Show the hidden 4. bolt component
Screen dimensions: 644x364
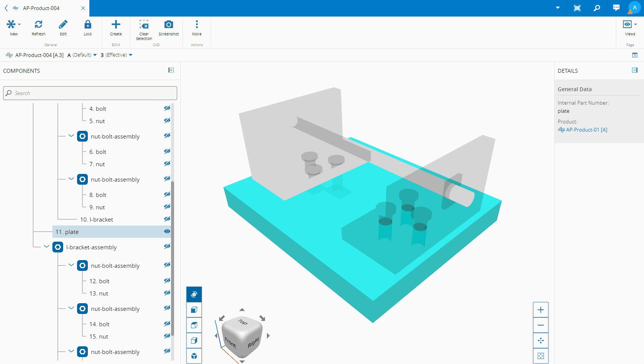click(x=167, y=108)
